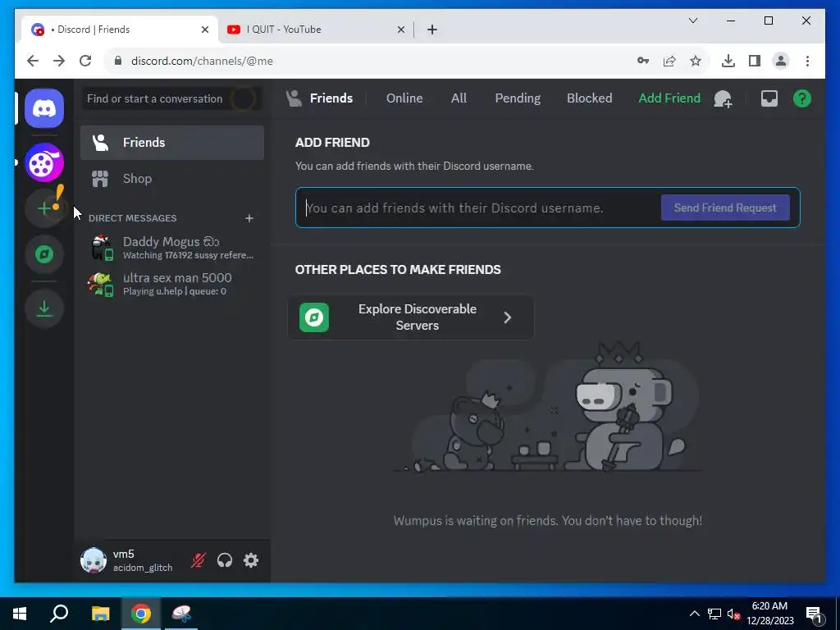The height and width of the screenshot is (630, 840).
Task: Close the Discord Friends browser tab
Action: click(204, 30)
